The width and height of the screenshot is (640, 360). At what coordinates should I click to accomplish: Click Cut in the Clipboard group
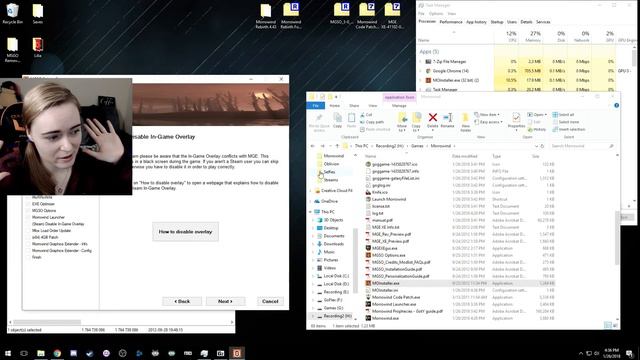[367, 115]
